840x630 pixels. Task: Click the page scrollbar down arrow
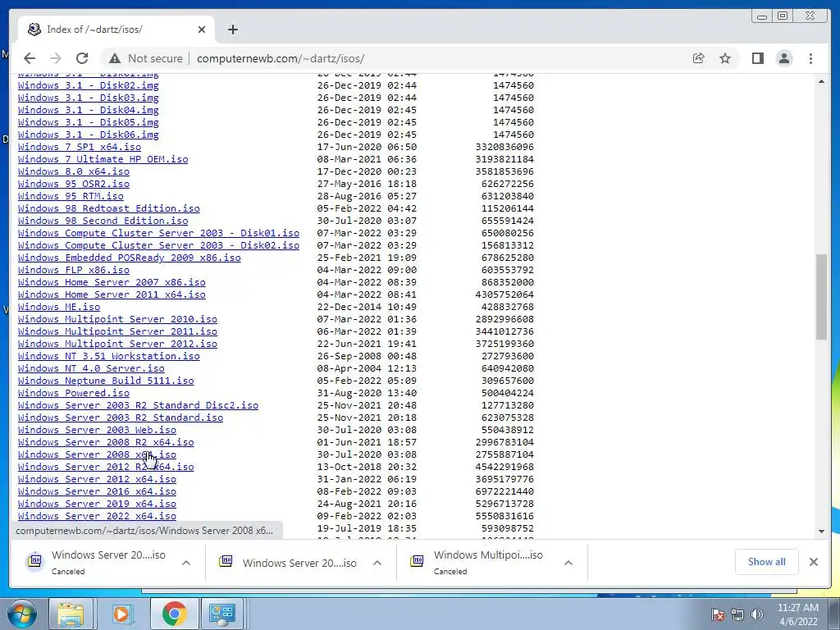point(821,532)
